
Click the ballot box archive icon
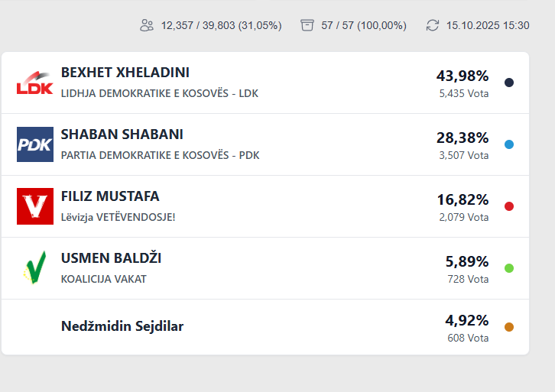tap(307, 25)
